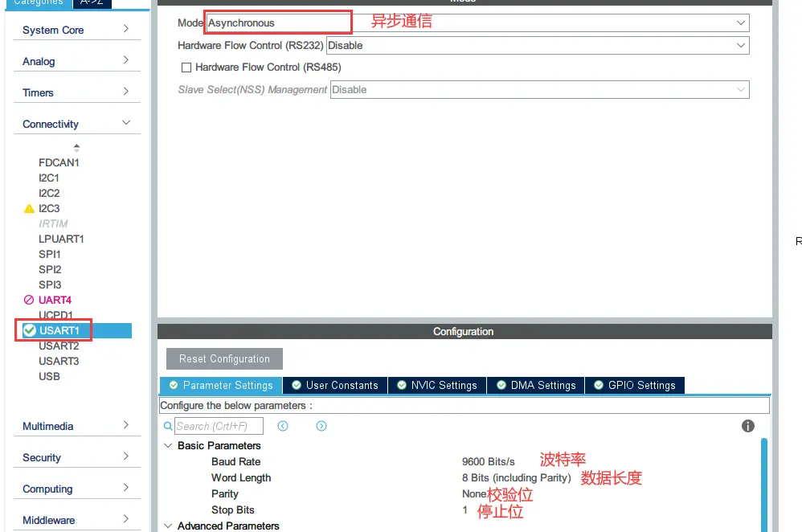Click the info icon in parameter panel

point(747,426)
